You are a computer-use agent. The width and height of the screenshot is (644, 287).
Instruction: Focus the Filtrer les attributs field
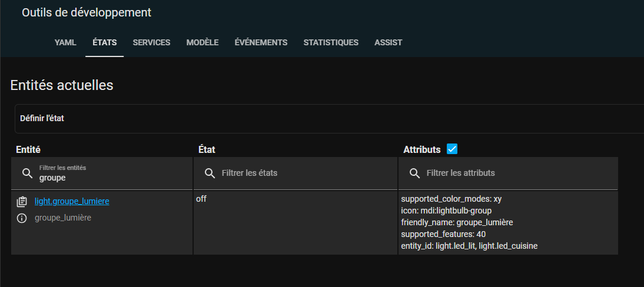508,173
